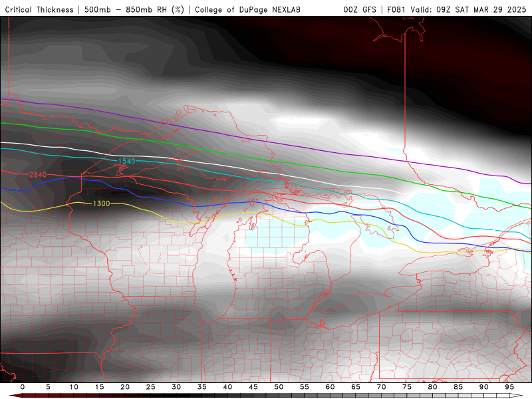Click the 'Valid: 09Z SAT MAR 29 2025' text

pyautogui.click(x=468, y=10)
